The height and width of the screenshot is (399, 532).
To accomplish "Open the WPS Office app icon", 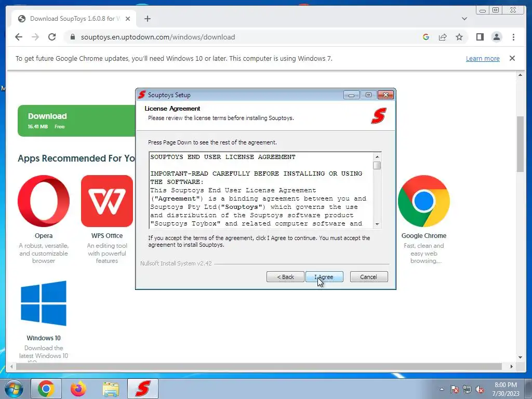I will pyautogui.click(x=107, y=201).
